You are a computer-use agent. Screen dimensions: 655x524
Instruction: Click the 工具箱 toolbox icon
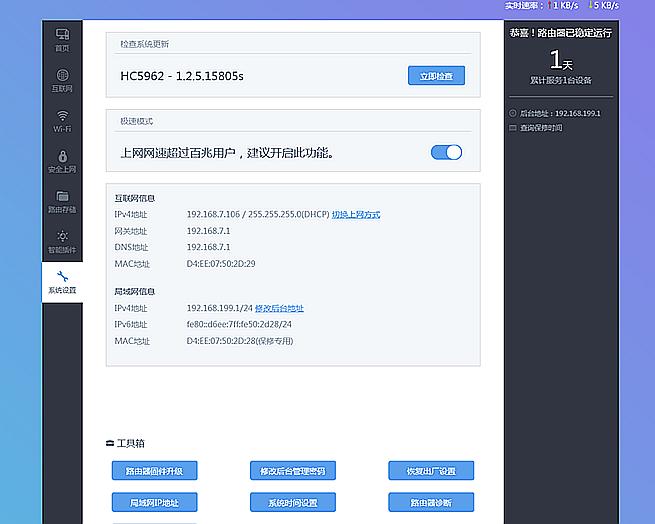click(x=110, y=443)
